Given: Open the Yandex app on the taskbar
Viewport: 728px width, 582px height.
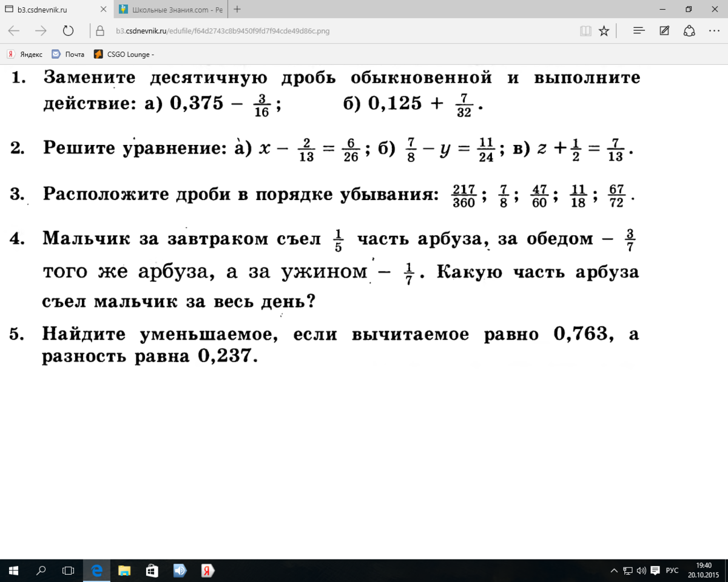Looking at the screenshot, I should (x=207, y=570).
